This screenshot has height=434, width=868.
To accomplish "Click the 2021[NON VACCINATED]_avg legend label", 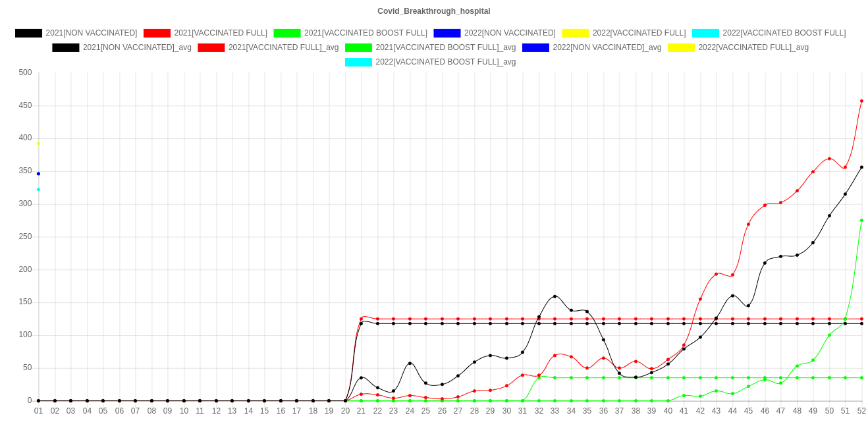I will [137, 47].
